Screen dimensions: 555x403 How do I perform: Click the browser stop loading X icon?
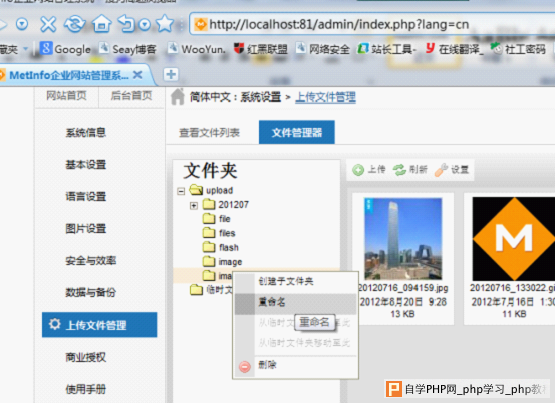pos(48,24)
